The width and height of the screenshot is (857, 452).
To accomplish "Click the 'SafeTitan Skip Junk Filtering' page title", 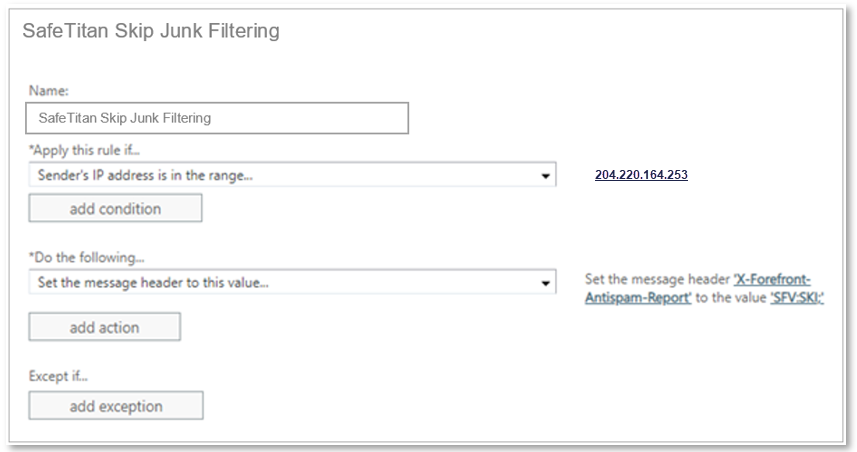I will point(151,31).
